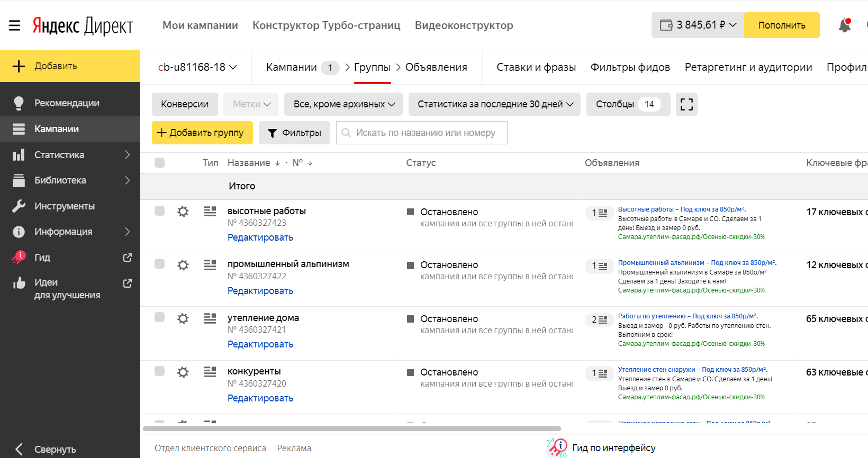Screen dimensions: 868x458
Task: Open Ретаргетинг и аудитории tab
Action: (x=748, y=67)
